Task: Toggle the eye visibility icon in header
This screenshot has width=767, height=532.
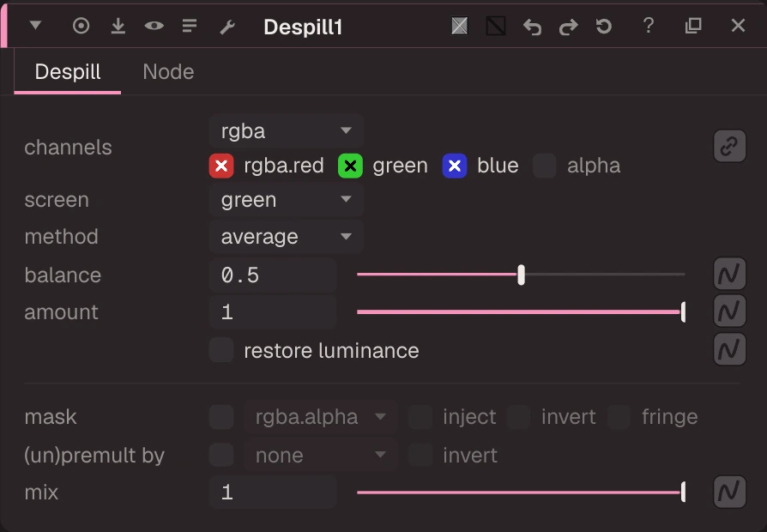Action: tap(154, 26)
